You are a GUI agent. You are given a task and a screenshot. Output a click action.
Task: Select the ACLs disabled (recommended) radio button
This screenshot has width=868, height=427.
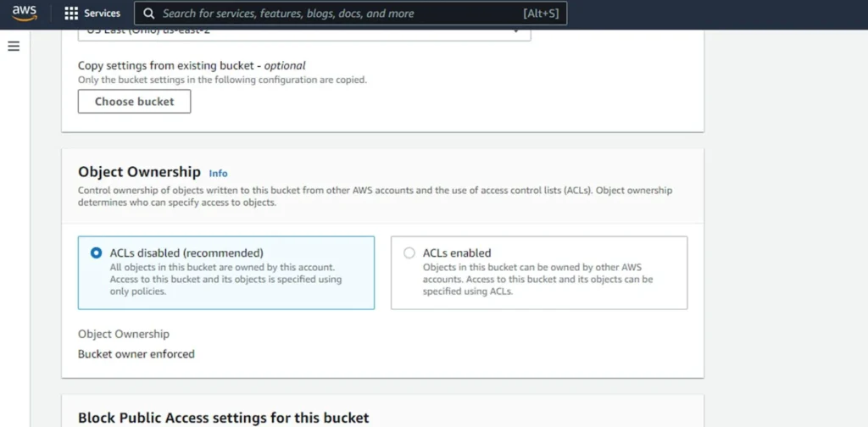pyautogui.click(x=96, y=252)
